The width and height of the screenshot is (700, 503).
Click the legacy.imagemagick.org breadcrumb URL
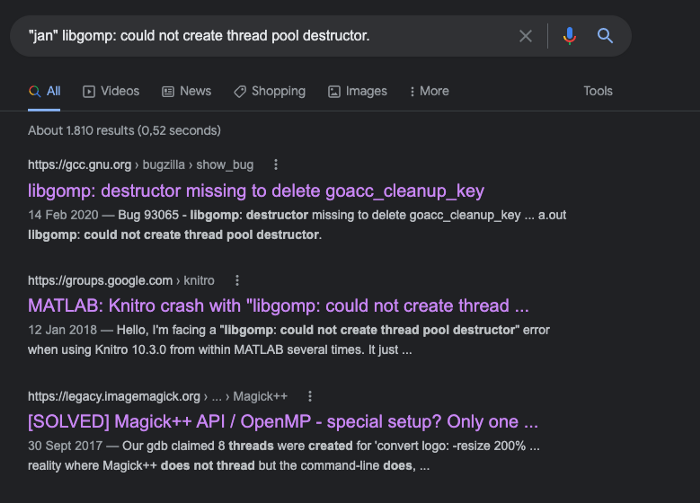tap(159, 397)
